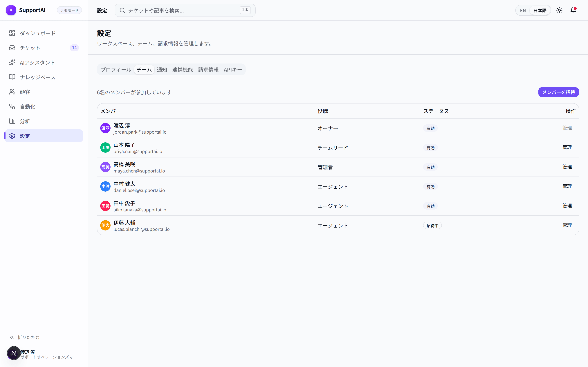Click the 設定 gear icon in sidebar
The width and height of the screenshot is (588, 367).
tap(12, 136)
